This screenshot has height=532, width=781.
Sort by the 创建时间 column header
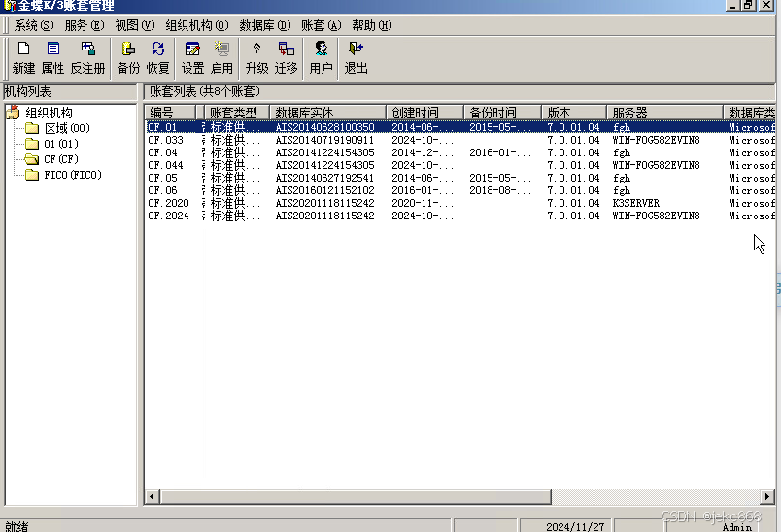click(424, 113)
